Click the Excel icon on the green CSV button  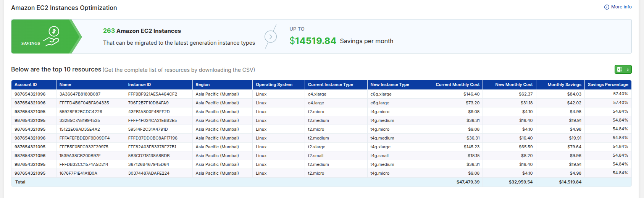pyautogui.click(x=619, y=70)
